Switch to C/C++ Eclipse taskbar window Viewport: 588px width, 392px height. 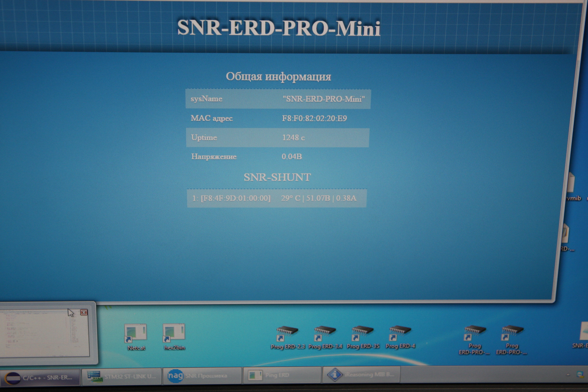(x=40, y=377)
